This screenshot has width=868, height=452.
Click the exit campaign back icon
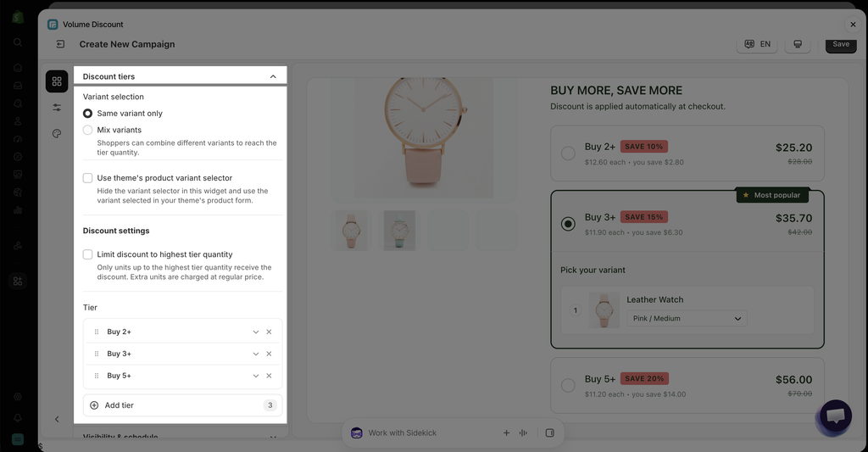[60, 44]
